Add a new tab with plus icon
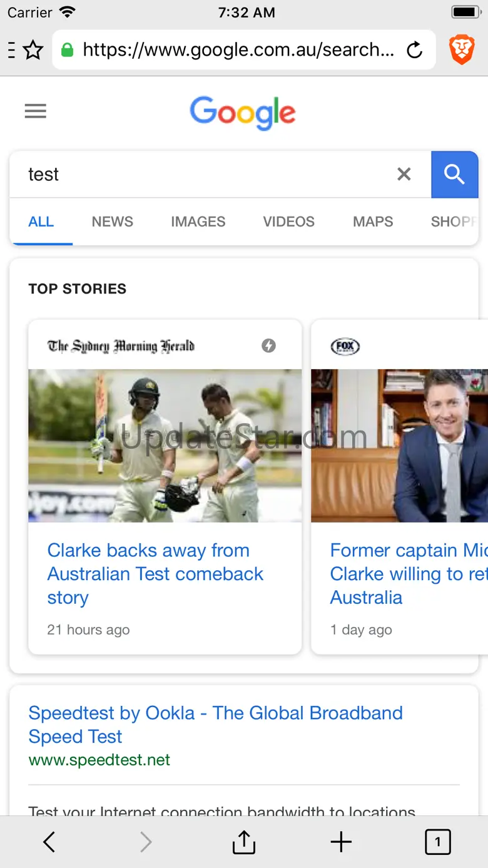This screenshot has width=488, height=868. (x=341, y=842)
